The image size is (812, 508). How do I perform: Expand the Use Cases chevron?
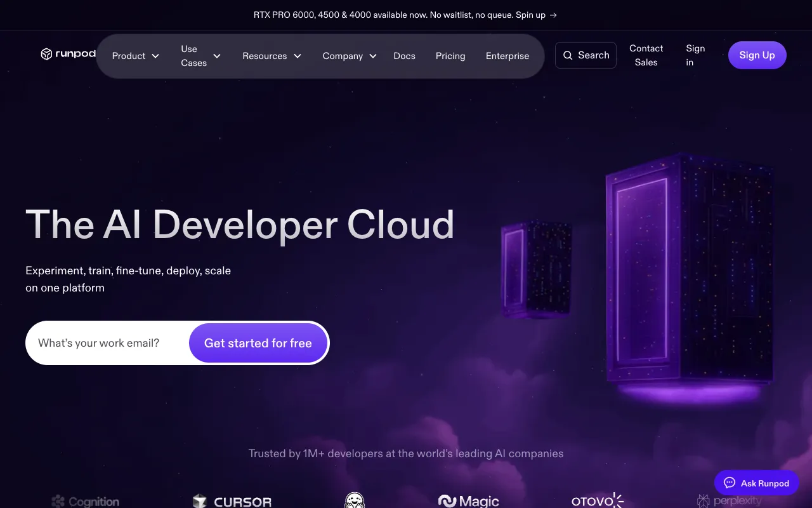217,56
